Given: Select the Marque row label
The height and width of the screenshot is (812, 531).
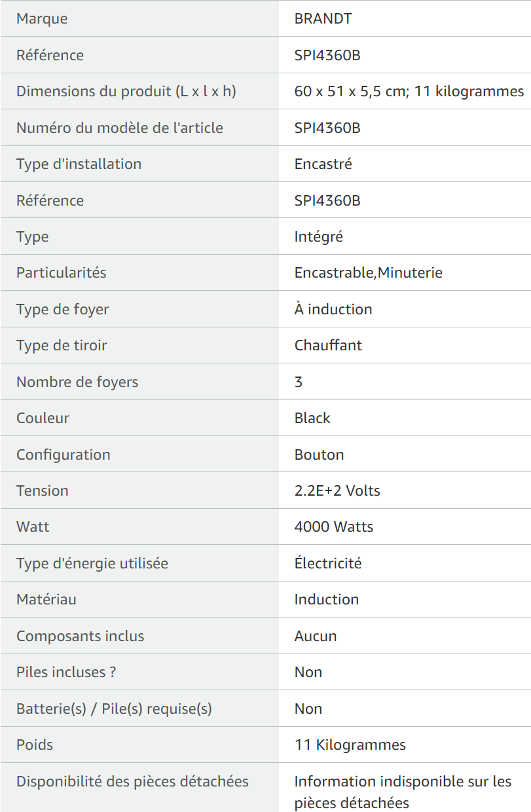Looking at the screenshot, I should 42,18.
